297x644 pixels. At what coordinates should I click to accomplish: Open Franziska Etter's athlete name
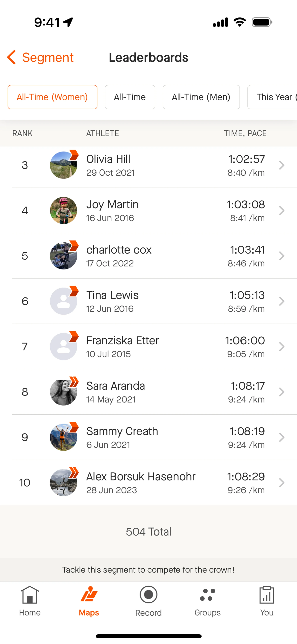tap(123, 341)
